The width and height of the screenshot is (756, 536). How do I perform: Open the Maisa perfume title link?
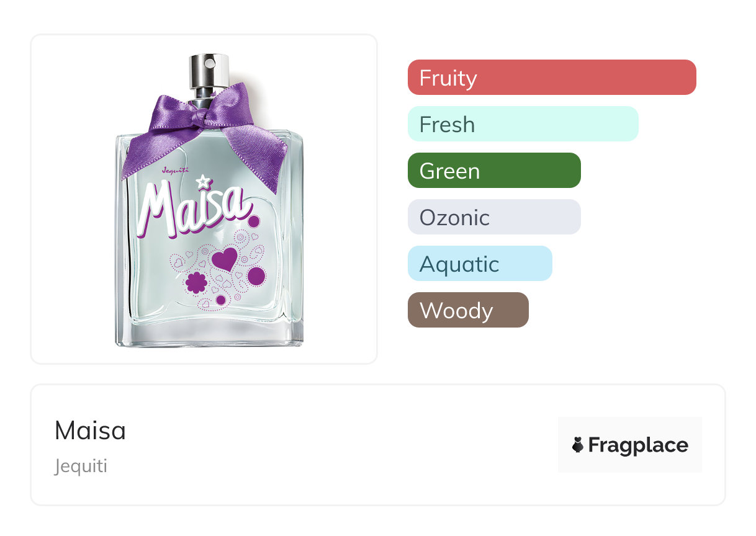pyautogui.click(x=91, y=431)
